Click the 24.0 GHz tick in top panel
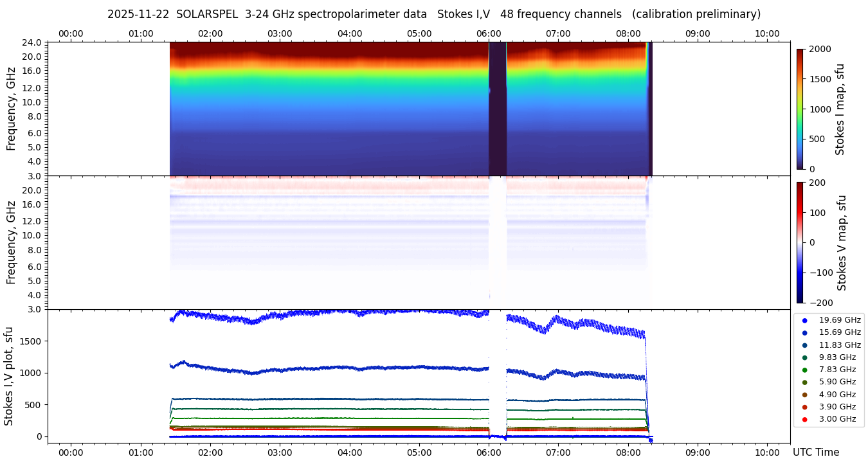 click(32, 42)
